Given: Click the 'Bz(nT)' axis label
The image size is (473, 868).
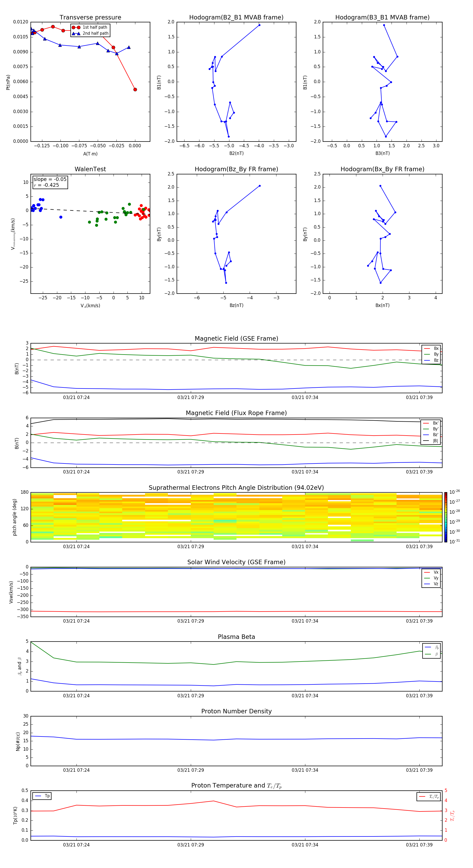Looking at the screenshot, I should (236, 305).
